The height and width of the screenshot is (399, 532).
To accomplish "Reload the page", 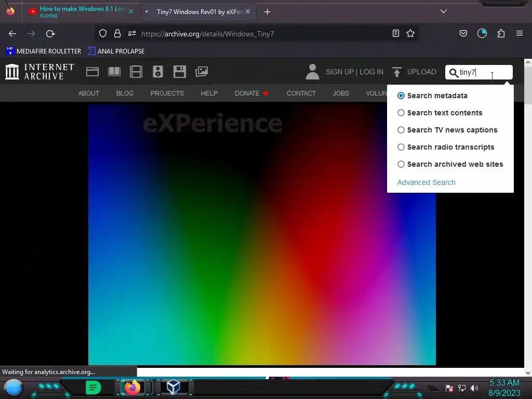I will [x=50, y=34].
